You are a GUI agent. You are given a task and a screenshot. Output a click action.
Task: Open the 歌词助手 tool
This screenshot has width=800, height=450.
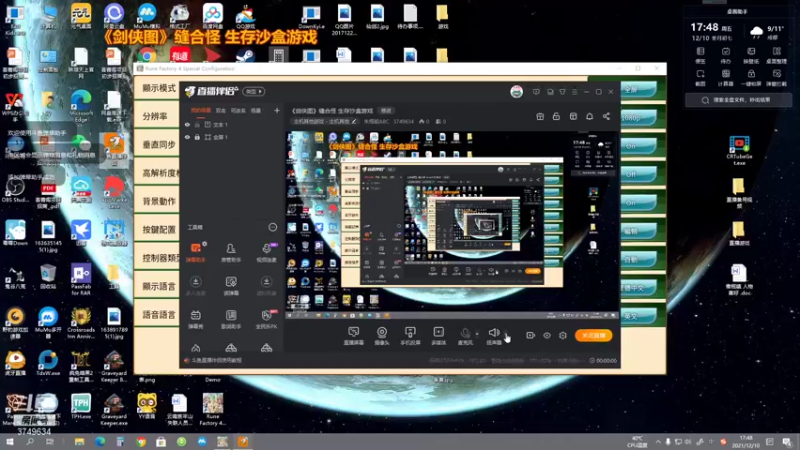[231, 319]
